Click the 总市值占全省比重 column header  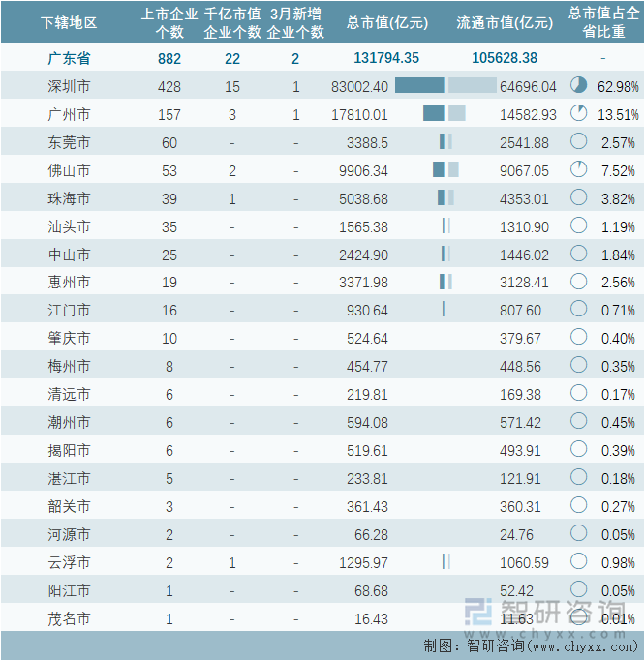pos(603,22)
